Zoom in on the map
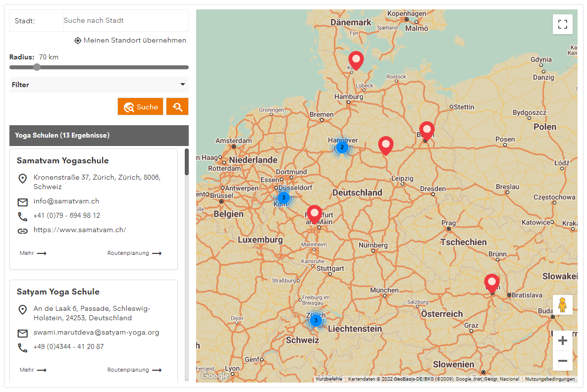This screenshot has width=587, height=392. (562, 341)
